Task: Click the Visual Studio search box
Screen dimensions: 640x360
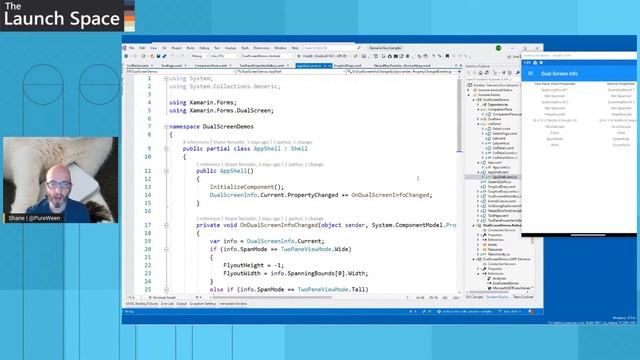Action: point(332,48)
